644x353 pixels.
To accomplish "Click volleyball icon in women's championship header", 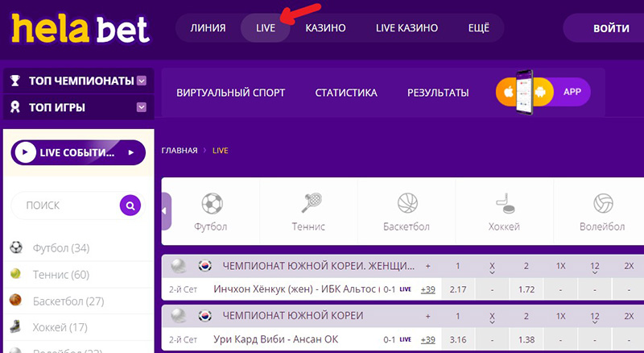I will (178, 266).
